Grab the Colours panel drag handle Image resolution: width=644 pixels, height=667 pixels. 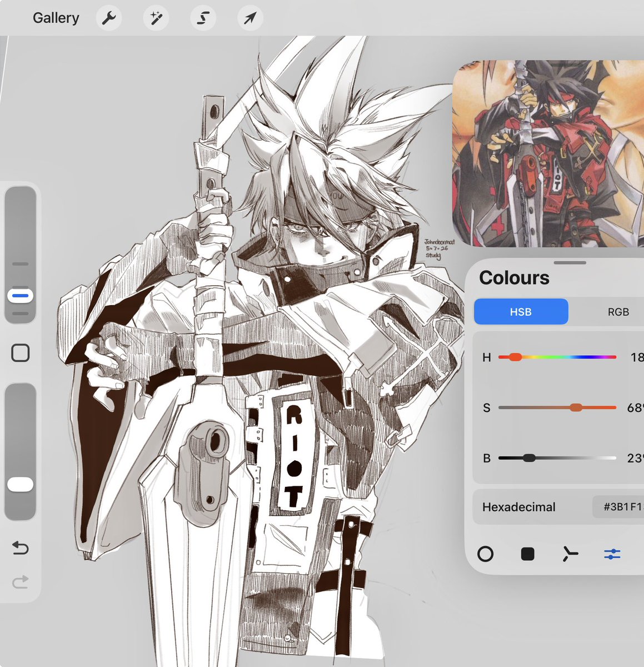coord(570,262)
